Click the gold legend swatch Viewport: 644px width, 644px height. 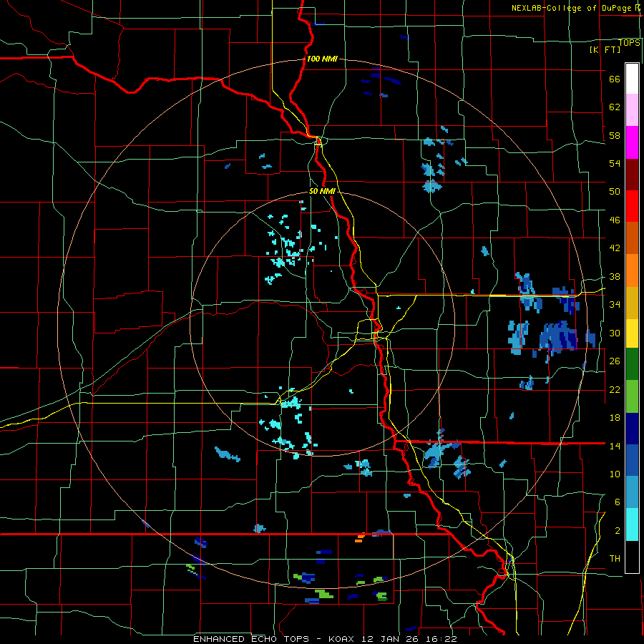[x=632, y=303]
